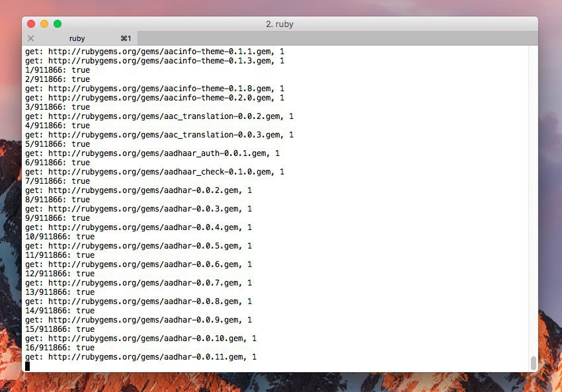Close the ruby tab with the X icon
The width and height of the screenshot is (562, 392).
pos(31,38)
